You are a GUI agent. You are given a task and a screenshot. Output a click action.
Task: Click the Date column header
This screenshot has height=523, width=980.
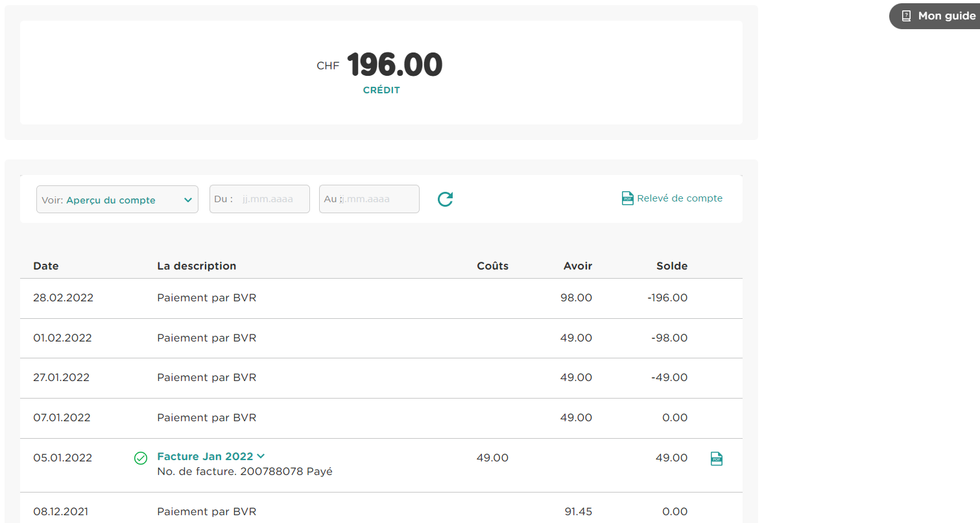[46, 266]
